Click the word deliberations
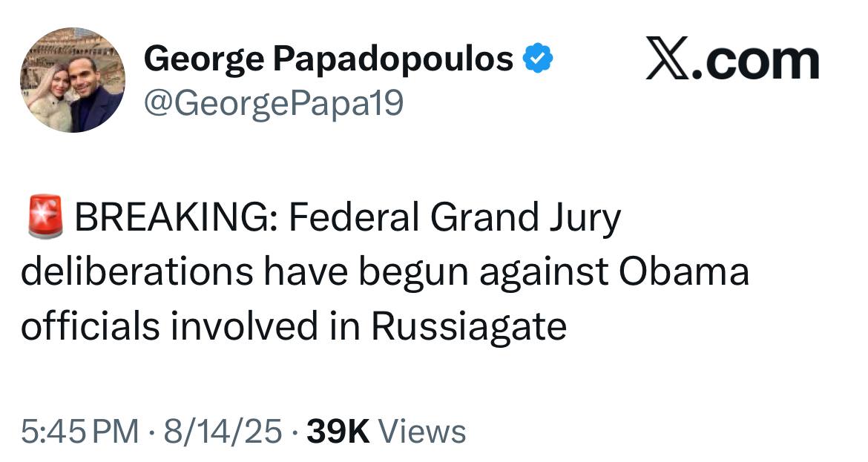868x462 pixels. coord(137,271)
